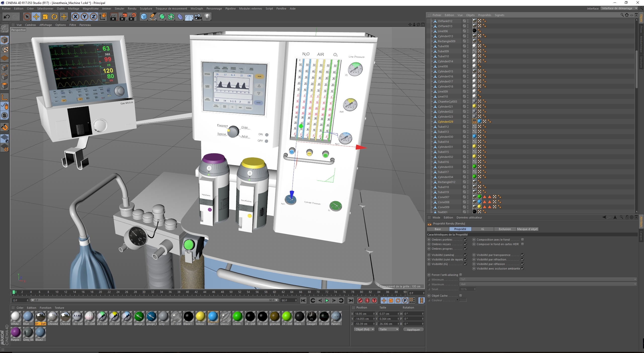
Task: Select the Move tool in the top toolbar
Action: 36,17
